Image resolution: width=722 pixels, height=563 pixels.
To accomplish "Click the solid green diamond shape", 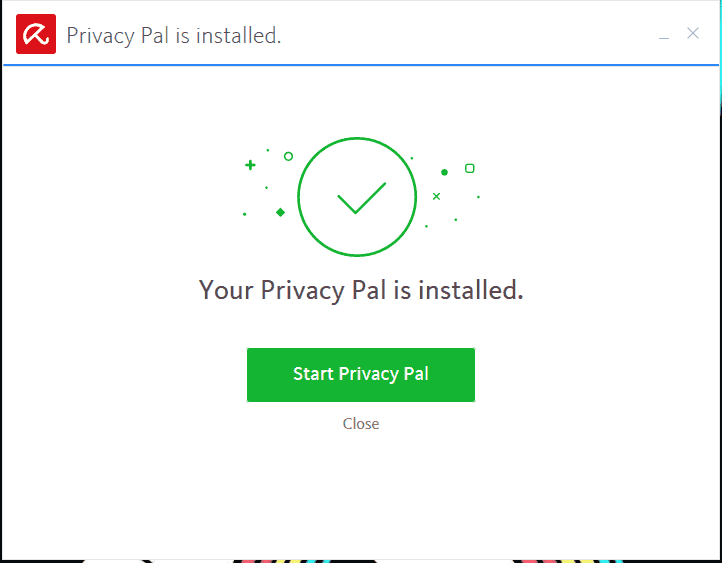I will coord(280,212).
